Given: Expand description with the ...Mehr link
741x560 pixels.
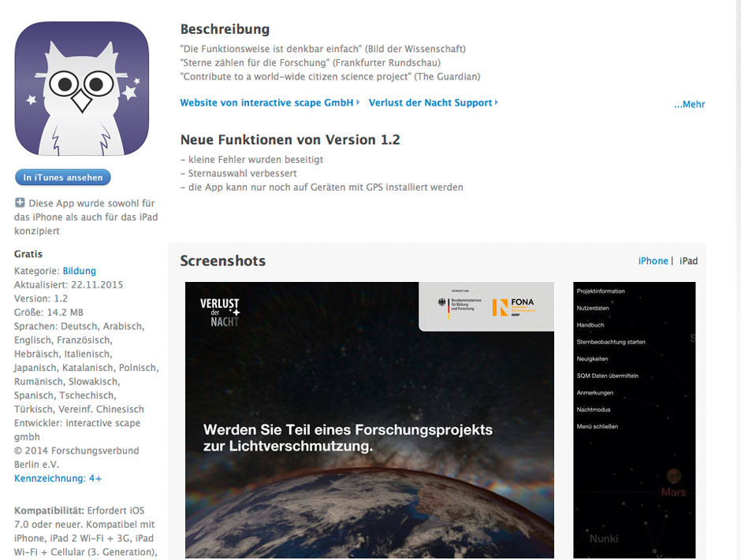Looking at the screenshot, I should pyautogui.click(x=689, y=104).
